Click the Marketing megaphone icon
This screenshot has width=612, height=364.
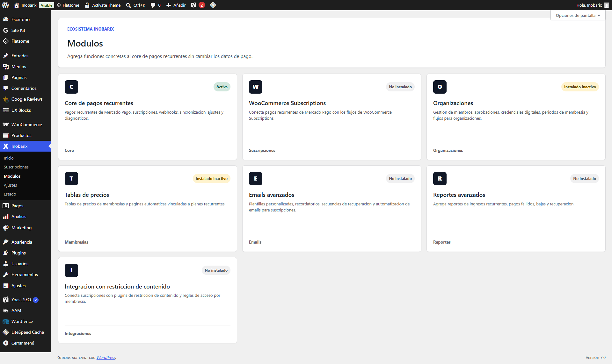click(6, 228)
